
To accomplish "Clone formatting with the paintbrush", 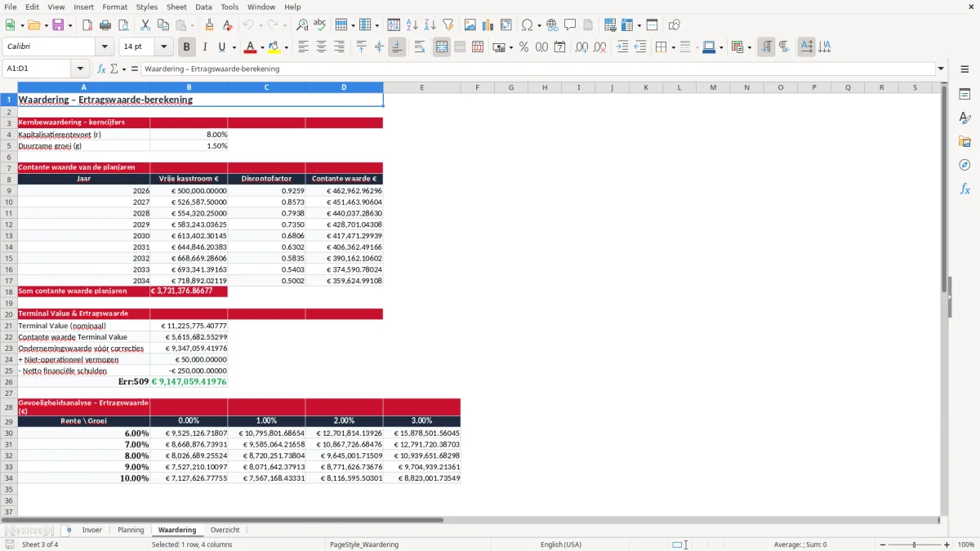I will pos(210,25).
